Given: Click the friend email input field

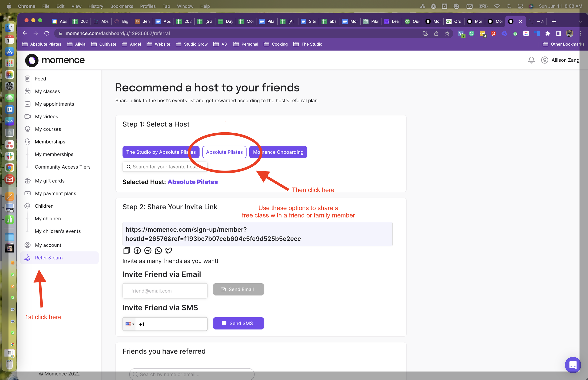Looking at the screenshot, I should click(x=165, y=291).
